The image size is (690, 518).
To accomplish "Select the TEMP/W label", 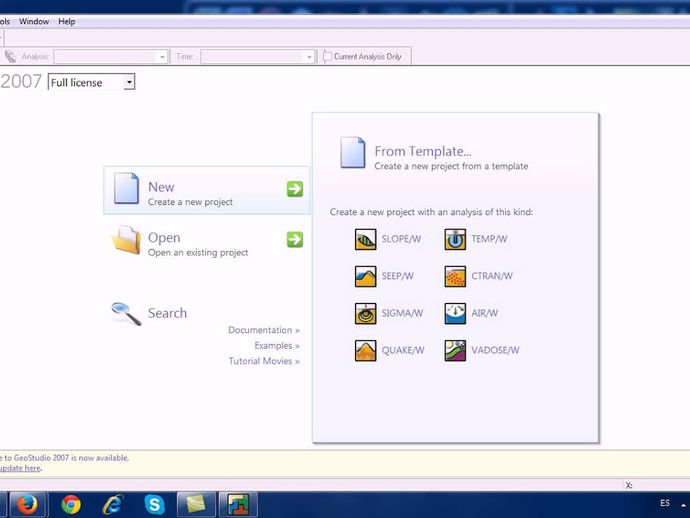I will (489, 239).
